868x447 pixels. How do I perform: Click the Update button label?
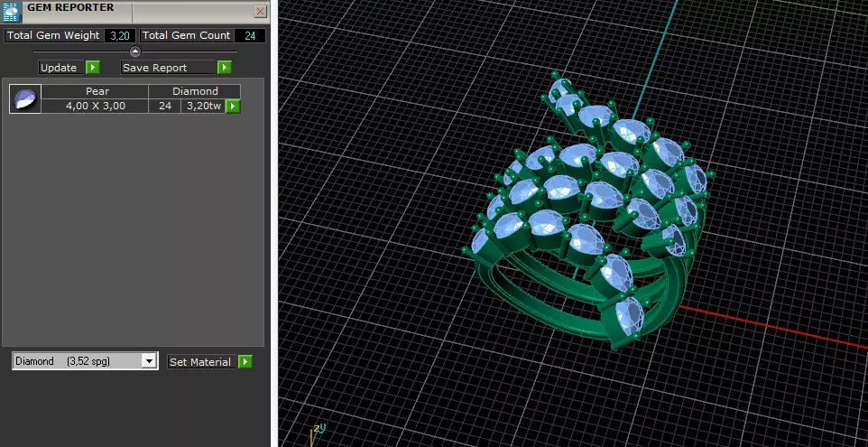[x=60, y=68]
